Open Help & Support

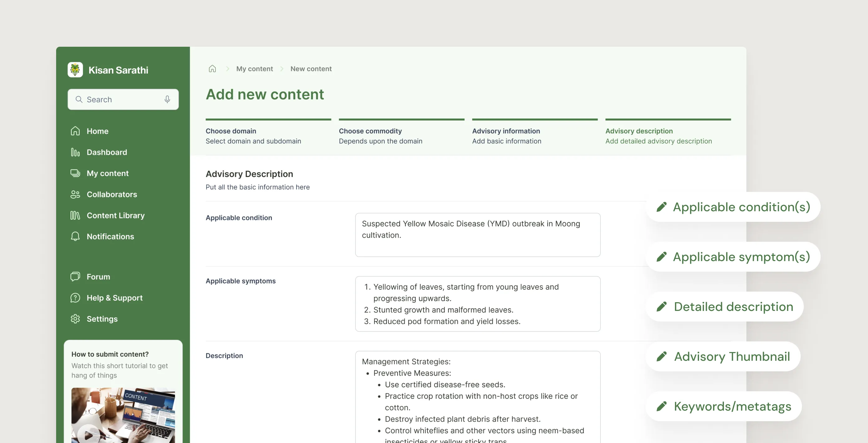tap(114, 298)
